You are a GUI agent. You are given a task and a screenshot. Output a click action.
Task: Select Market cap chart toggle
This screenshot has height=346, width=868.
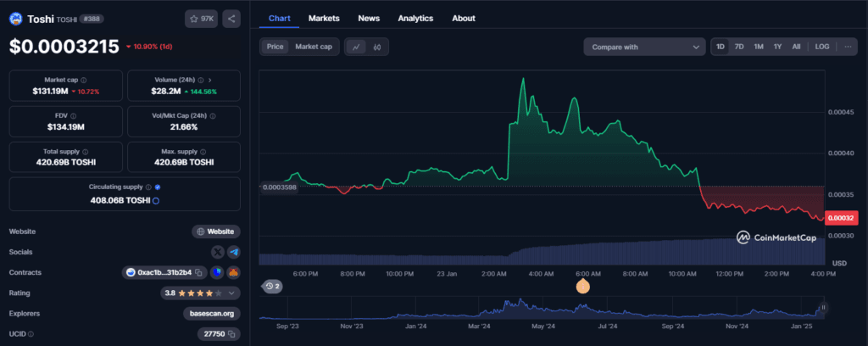point(314,47)
